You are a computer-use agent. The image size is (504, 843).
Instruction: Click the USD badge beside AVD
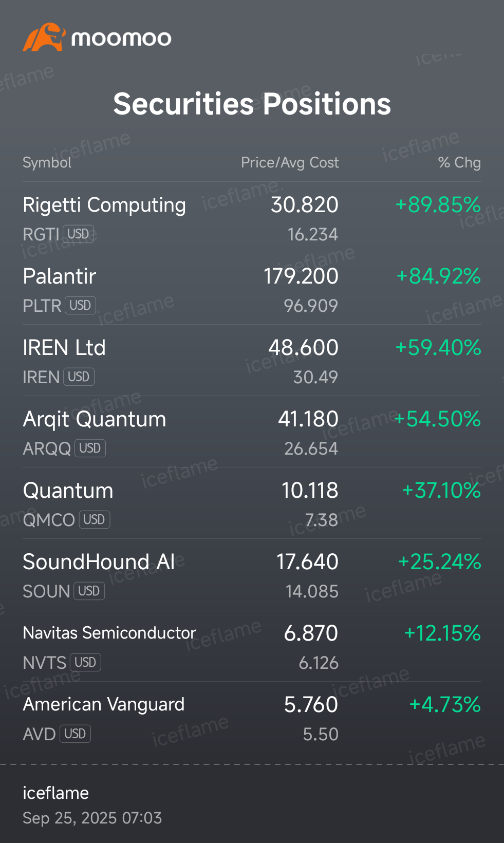coord(76,734)
